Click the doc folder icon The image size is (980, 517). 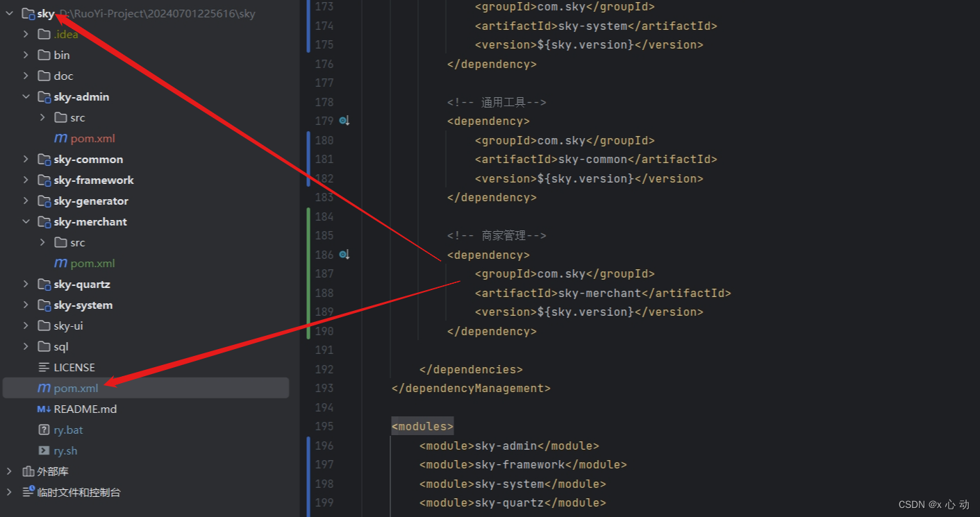[44, 76]
